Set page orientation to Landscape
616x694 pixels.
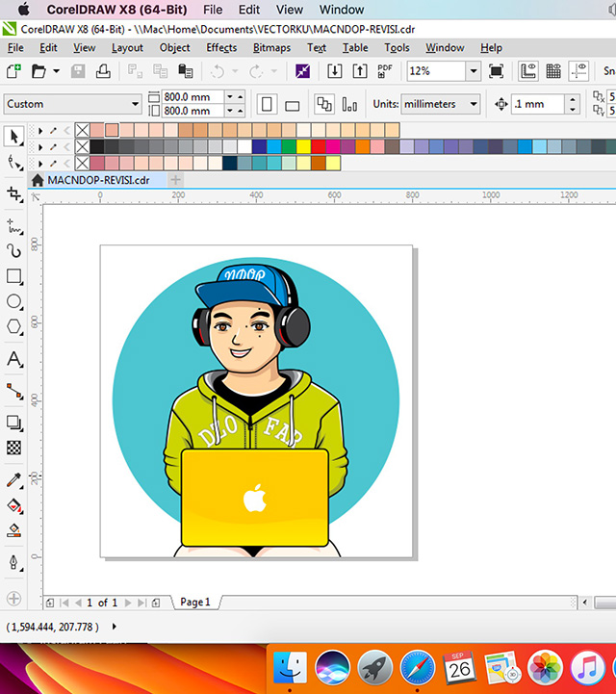292,105
